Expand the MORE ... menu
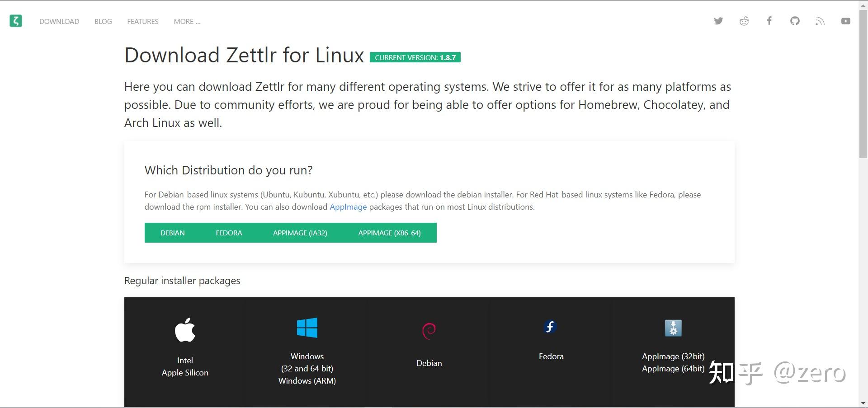 (187, 21)
